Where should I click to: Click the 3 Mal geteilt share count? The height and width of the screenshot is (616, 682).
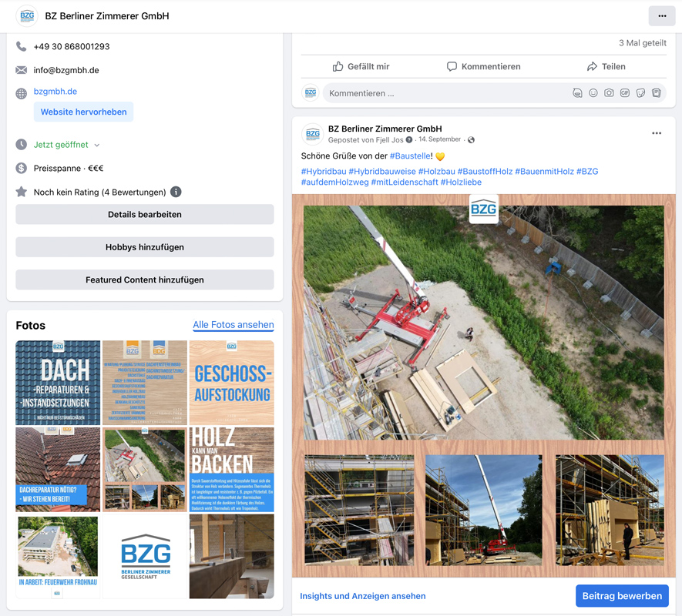(x=643, y=42)
